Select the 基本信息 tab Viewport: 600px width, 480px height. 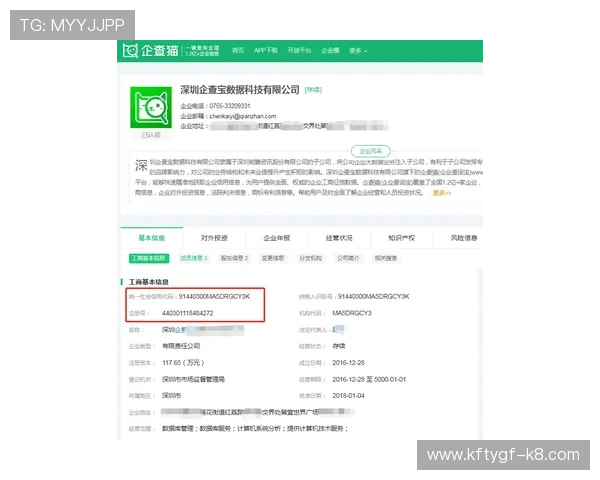tap(152, 238)
